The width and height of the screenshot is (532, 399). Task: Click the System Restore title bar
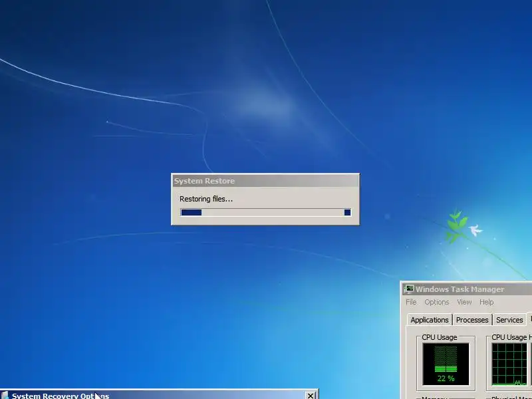click(x=265, y=181)
